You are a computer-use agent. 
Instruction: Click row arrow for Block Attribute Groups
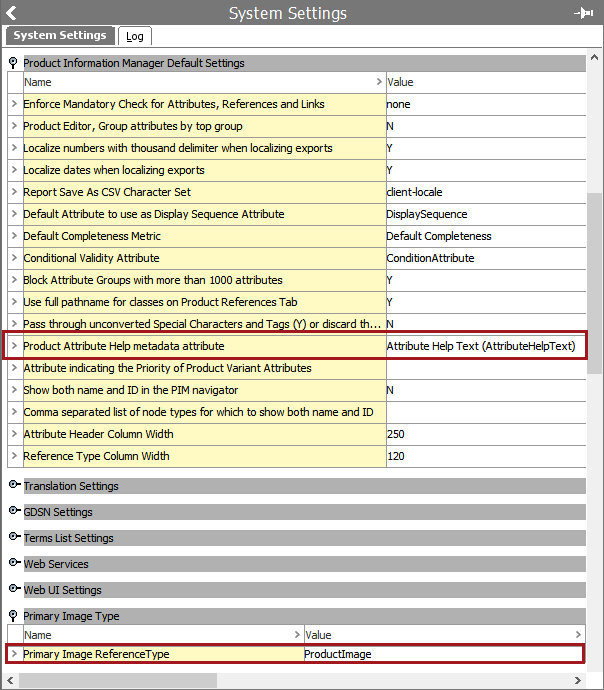click(x=15, y=280)
